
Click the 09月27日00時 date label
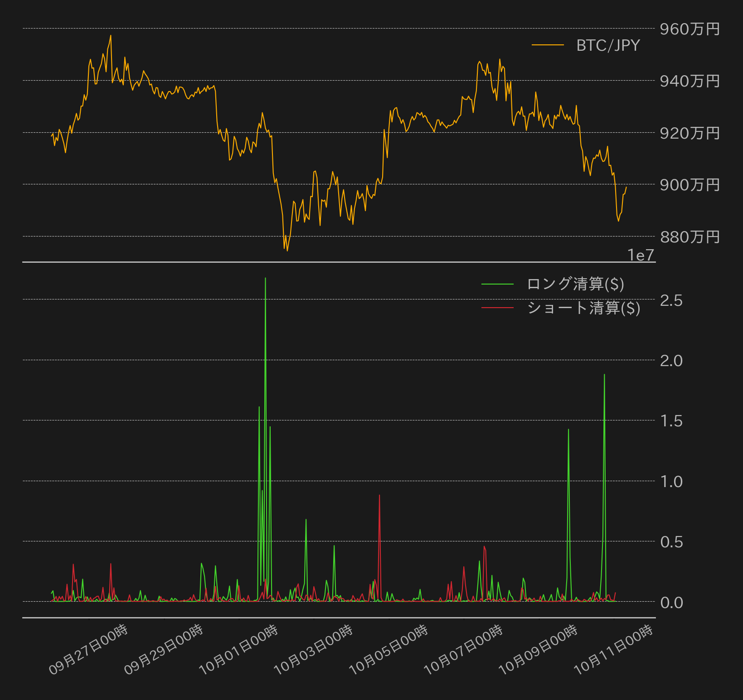point(88,650)
